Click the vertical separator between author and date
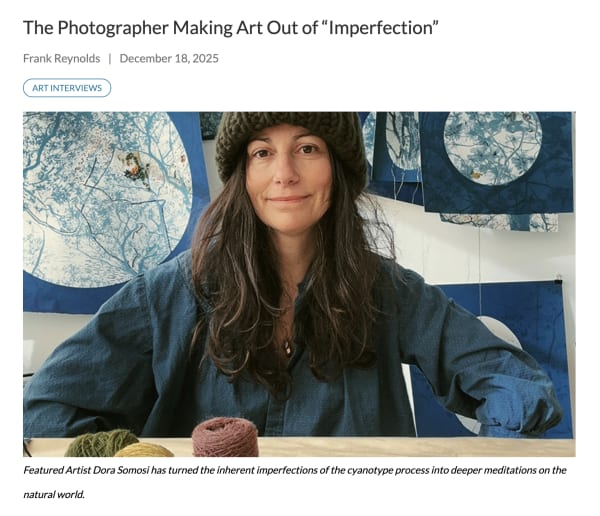600x516 pixels. click(x=110, y=59)
